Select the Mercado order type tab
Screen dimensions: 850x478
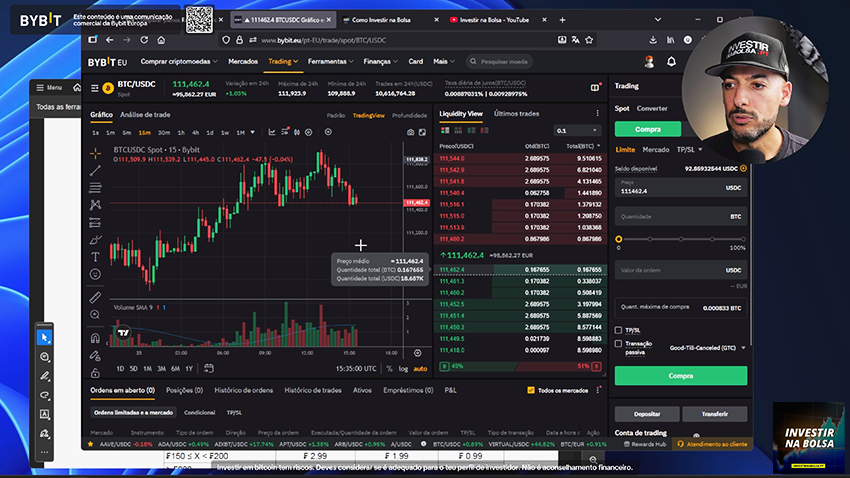(x=656, y=150)
